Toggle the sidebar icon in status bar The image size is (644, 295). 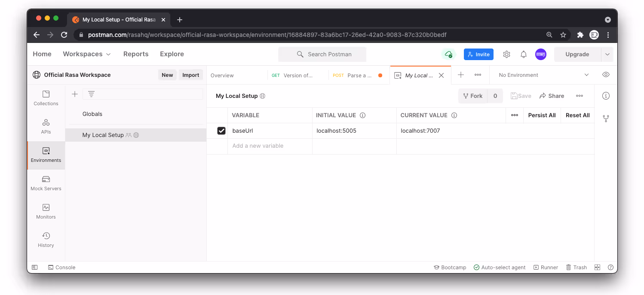tap(35, 267)
